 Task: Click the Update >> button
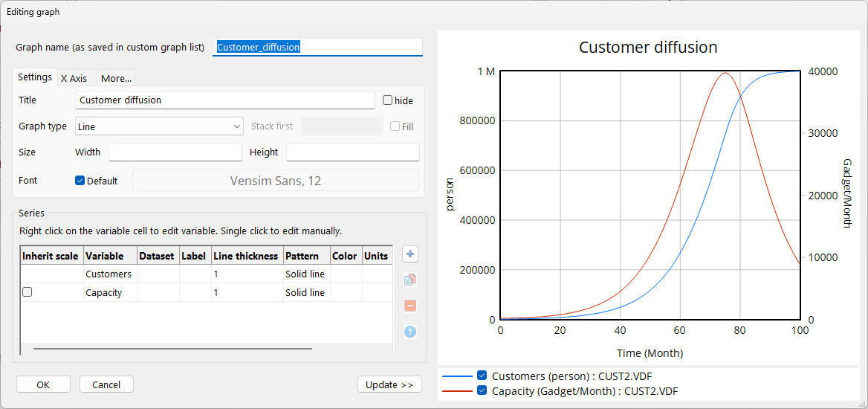coord(389,384)
